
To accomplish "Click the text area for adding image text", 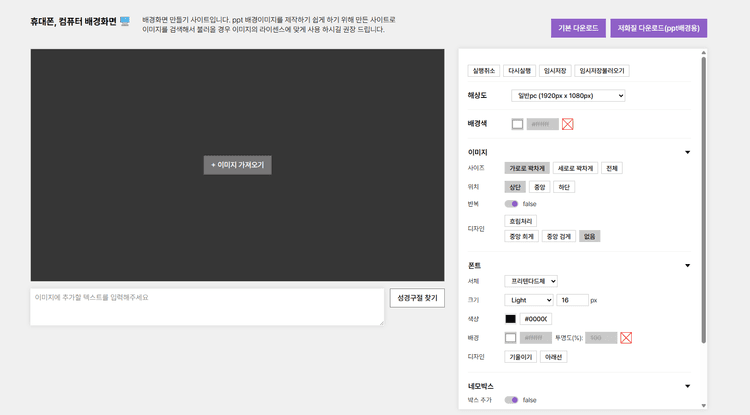I will pyautogui.click(x=207, y=307).
